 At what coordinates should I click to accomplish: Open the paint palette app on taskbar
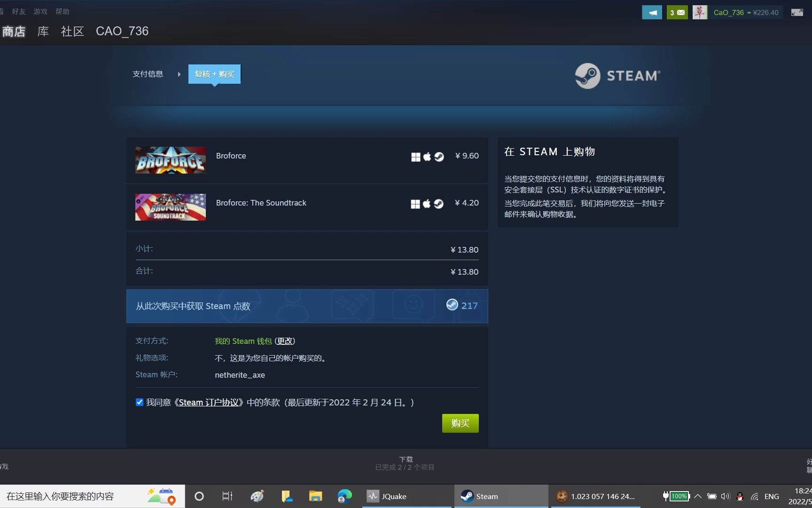pyautogui.click(x=257, y=496)
